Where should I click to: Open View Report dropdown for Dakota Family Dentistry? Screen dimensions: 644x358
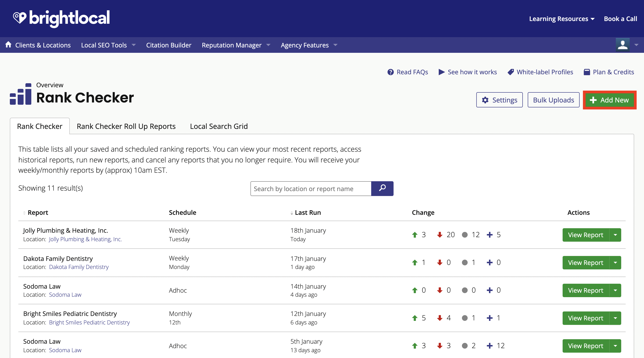(x=615, y=263)
